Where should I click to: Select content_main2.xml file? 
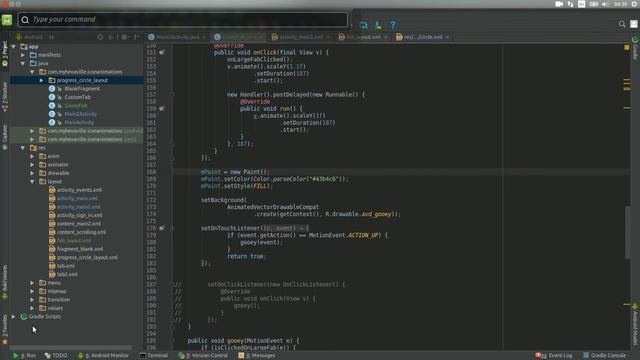point(79,224)
